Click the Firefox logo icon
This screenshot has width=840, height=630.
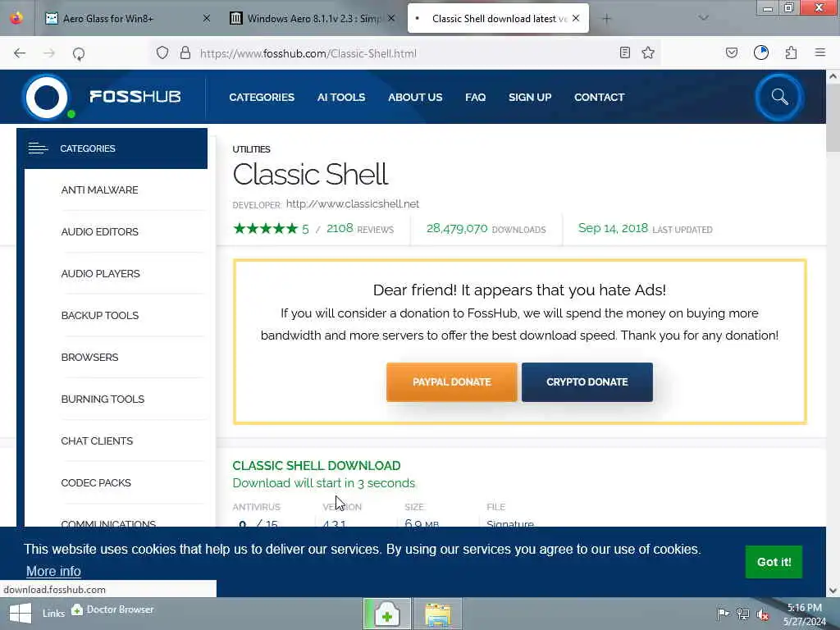pyautogui.click(x=16, y=18)
